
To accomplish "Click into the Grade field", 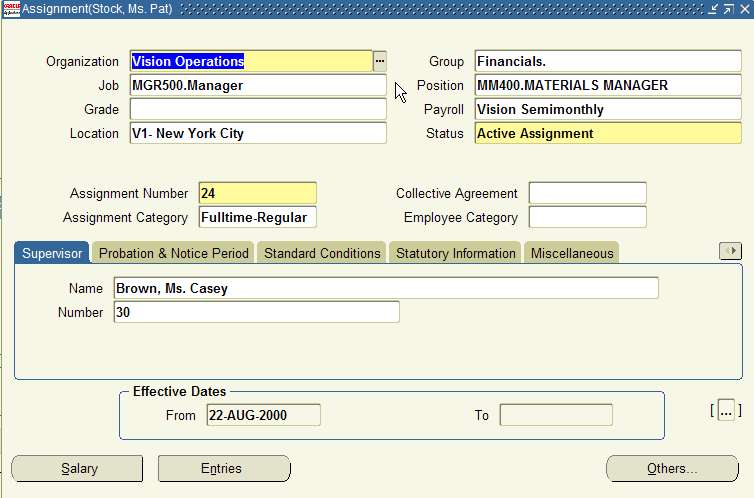I will click(258, 109).
